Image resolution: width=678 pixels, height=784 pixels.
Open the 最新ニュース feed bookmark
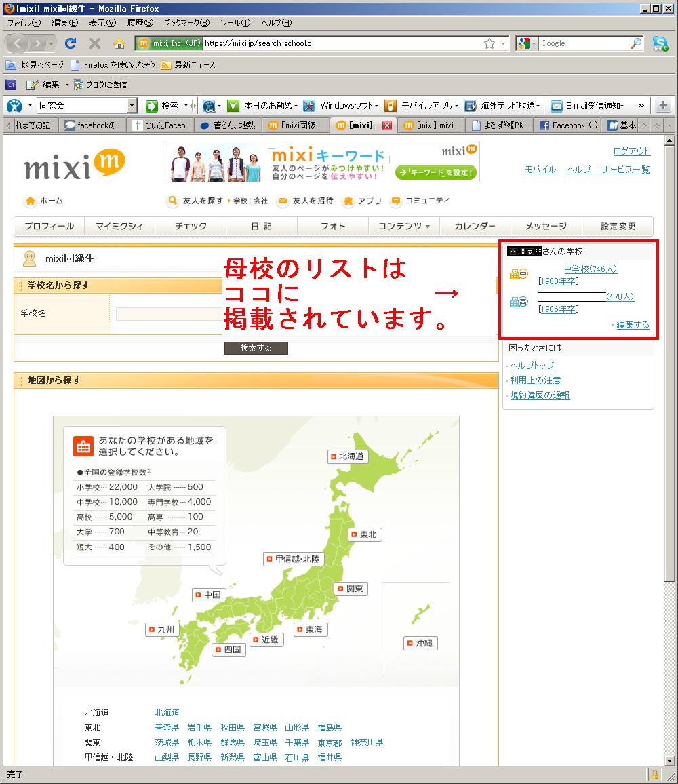(x=188, y=65)
